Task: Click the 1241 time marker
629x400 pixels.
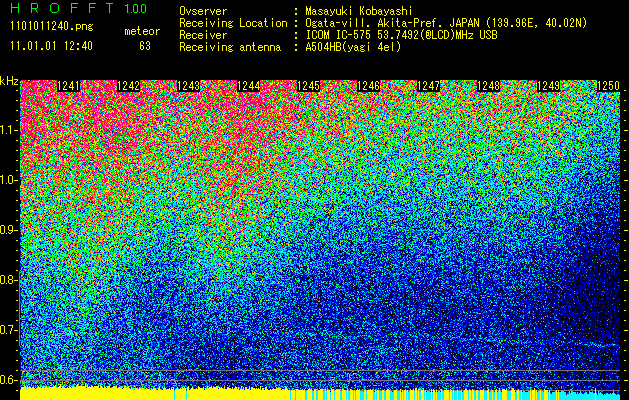Action: [68, 86]
